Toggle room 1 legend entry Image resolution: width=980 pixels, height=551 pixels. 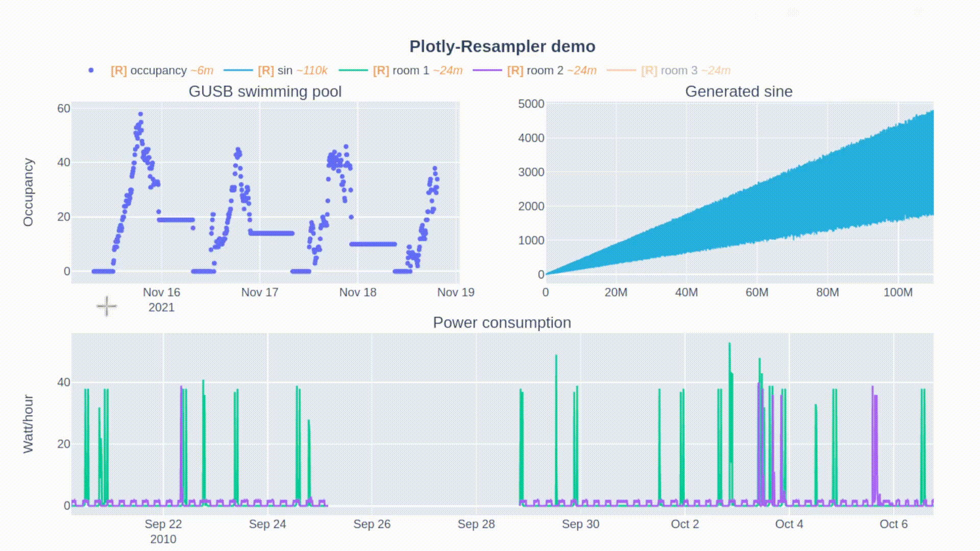pyautogui.click(x=410, y=70)
